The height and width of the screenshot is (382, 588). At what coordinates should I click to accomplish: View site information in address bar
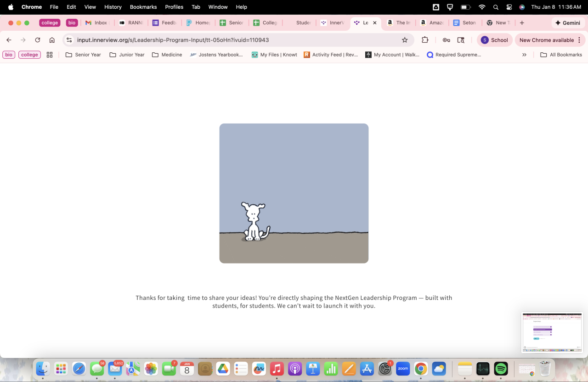(x=69, y=40)
